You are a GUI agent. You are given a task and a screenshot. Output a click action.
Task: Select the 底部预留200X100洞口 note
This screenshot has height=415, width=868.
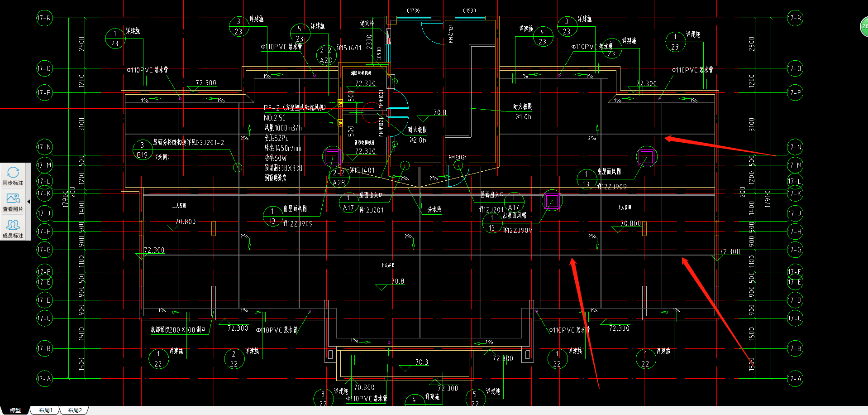(178, 330)
